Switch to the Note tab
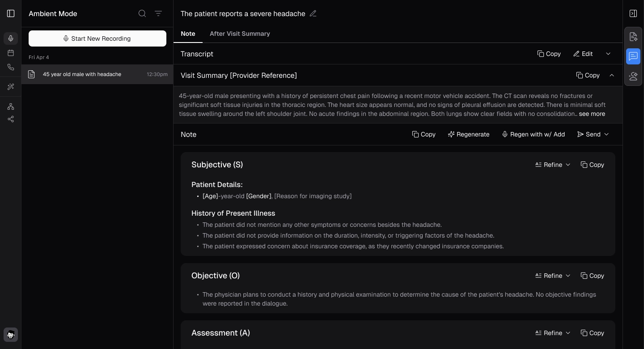The width and height of the screenshot is (644, 349). [x=188, y=34]
